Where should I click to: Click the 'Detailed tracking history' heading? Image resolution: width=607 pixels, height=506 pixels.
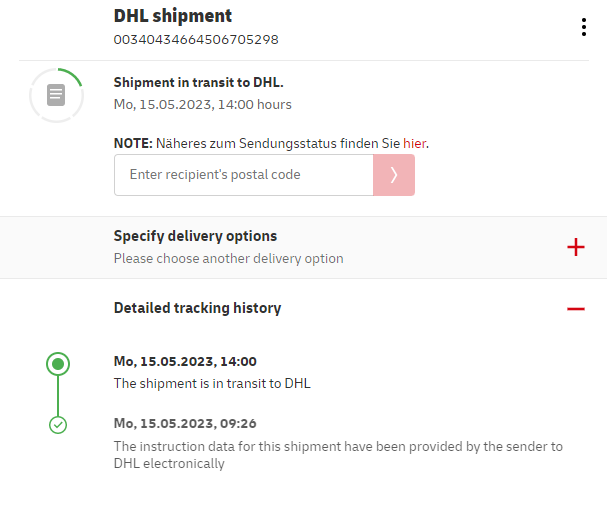click(197, 308)
